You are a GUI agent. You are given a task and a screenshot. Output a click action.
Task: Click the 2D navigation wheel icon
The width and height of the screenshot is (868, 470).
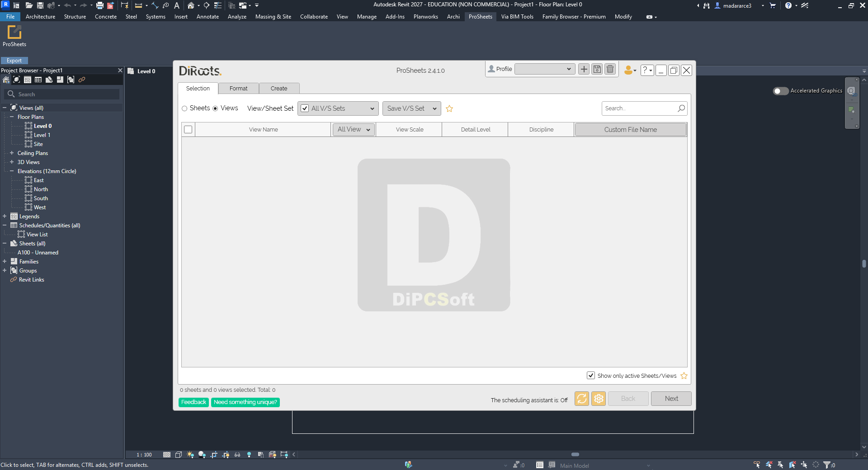click(851, 91)
